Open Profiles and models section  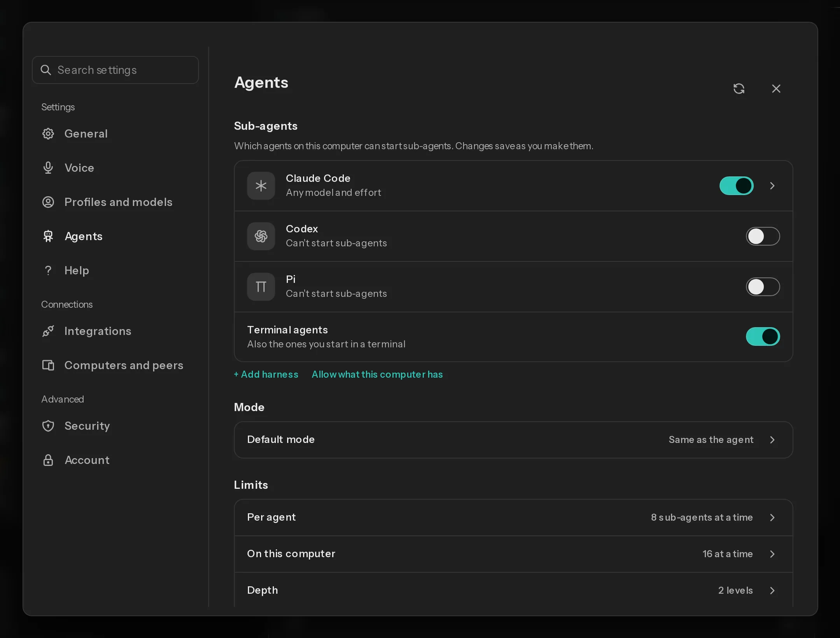[x=115, y=202]
